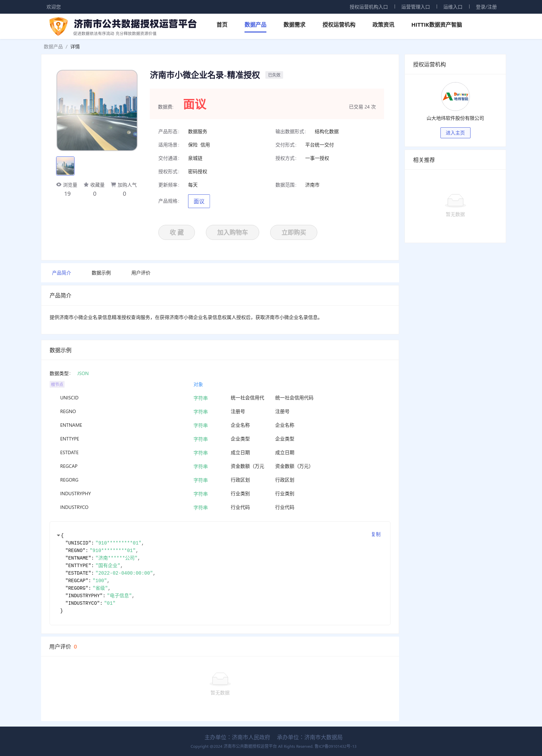Viewport: 542px width, 756px height.
Task: Click the 根节点 tag
Action: pyautogui.click(x=57, y=384)
